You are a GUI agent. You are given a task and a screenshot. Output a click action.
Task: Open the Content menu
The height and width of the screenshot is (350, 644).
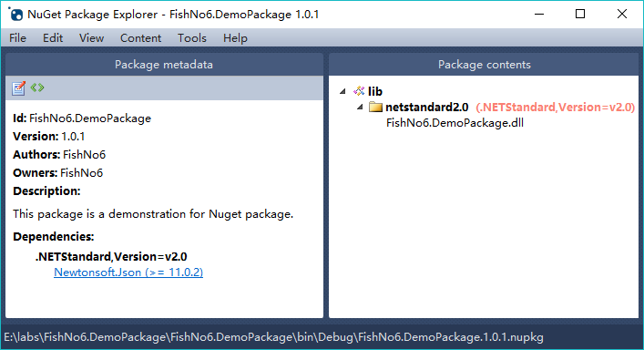[x=140, y=38]
